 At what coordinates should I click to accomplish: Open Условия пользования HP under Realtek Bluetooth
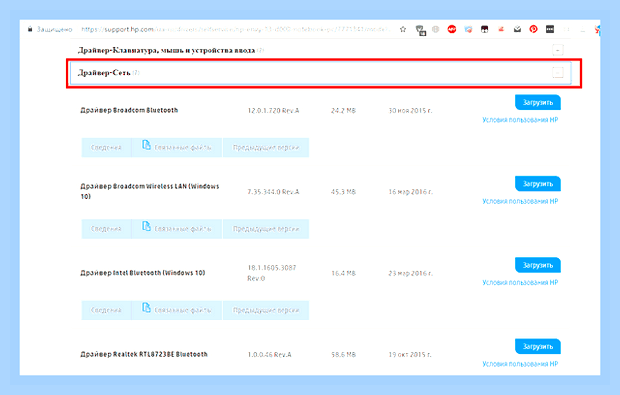pyautogui.click(x=520, y=364)
